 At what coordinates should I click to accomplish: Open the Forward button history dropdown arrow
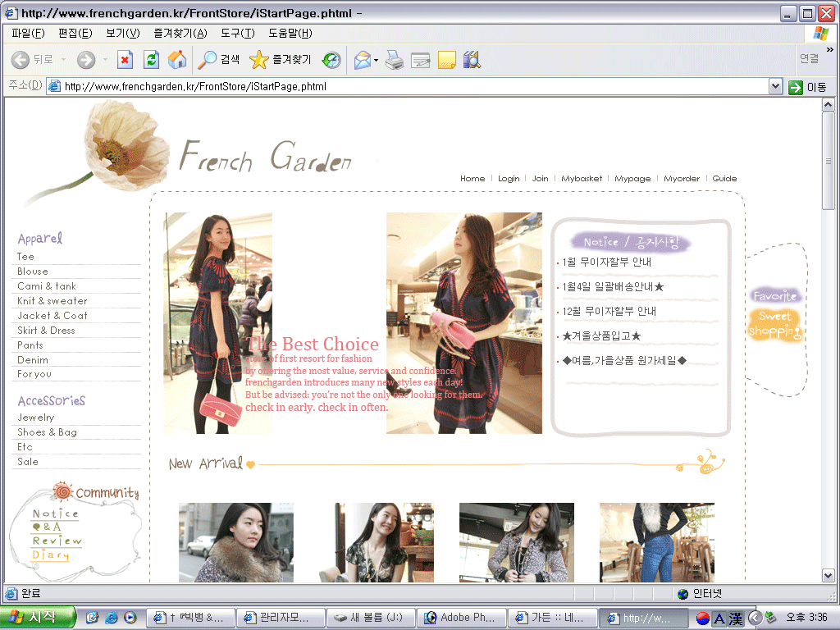pos(105,60)
